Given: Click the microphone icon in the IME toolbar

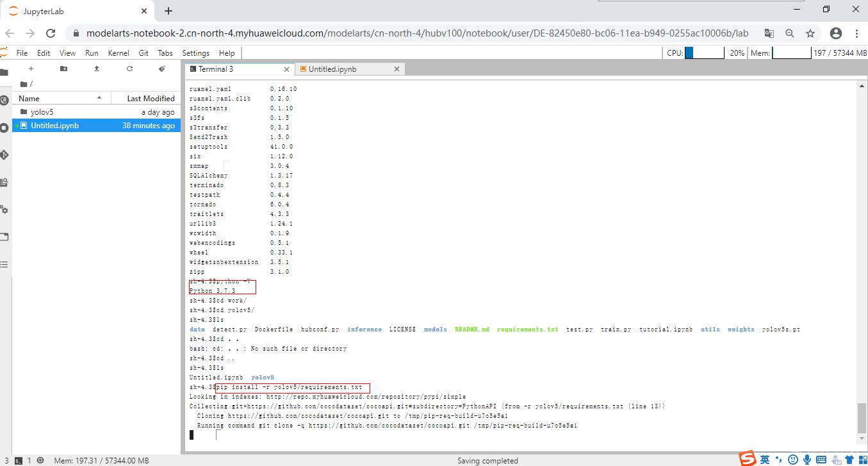Looking at the screenshot, I should point(807,460).
